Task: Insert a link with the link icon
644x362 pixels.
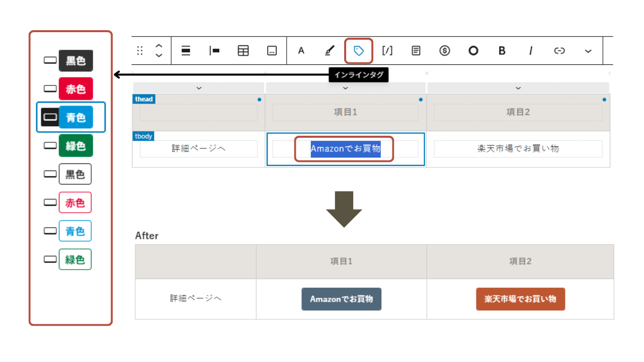Action: [559, 51]
